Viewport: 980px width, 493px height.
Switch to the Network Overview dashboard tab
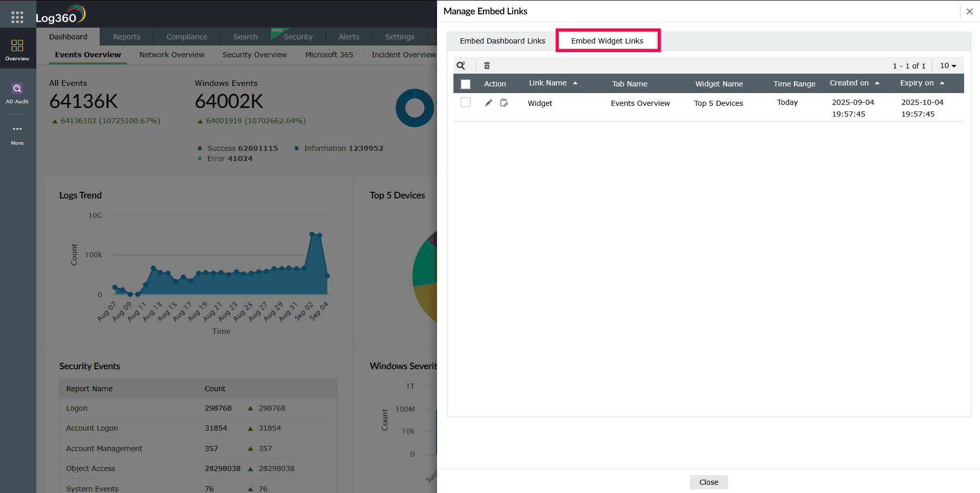171,55
